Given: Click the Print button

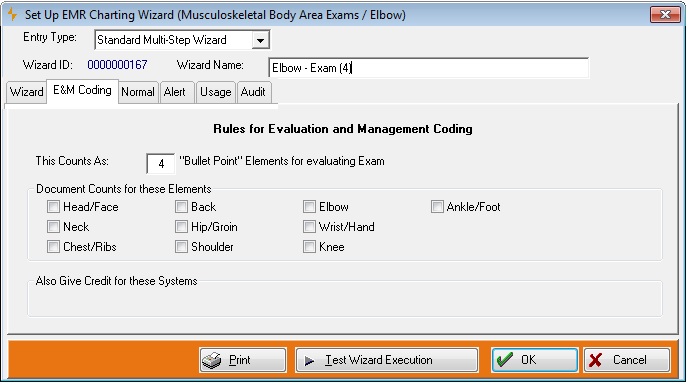Looking at the screenshot, I should pos(243,360).
